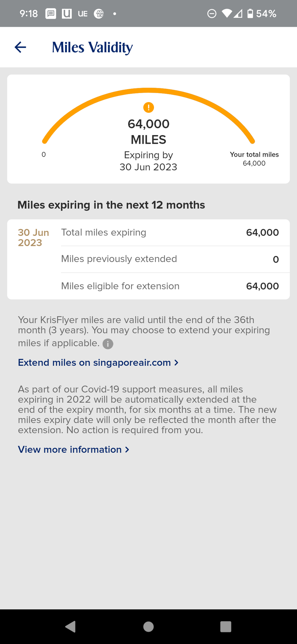Tap the battery indicator in status bar
The height and width of the screenshot is (644, 297).
250,14
